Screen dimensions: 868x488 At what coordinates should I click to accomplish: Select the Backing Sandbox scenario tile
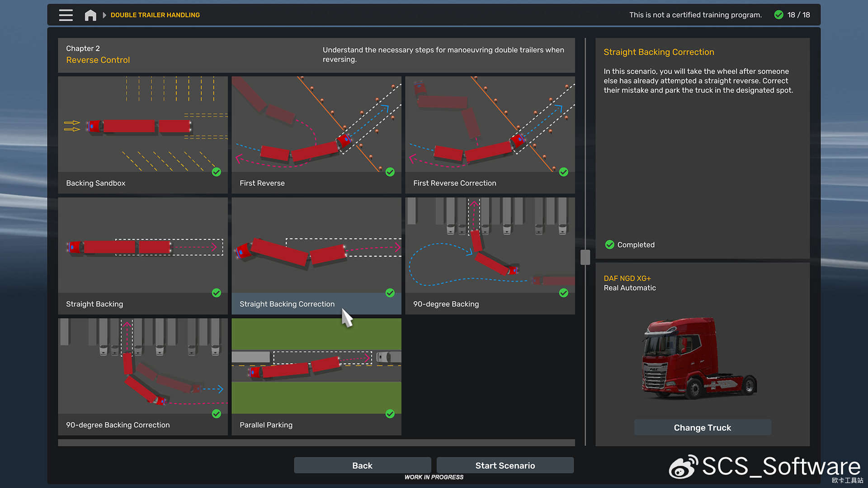(143, 134)
